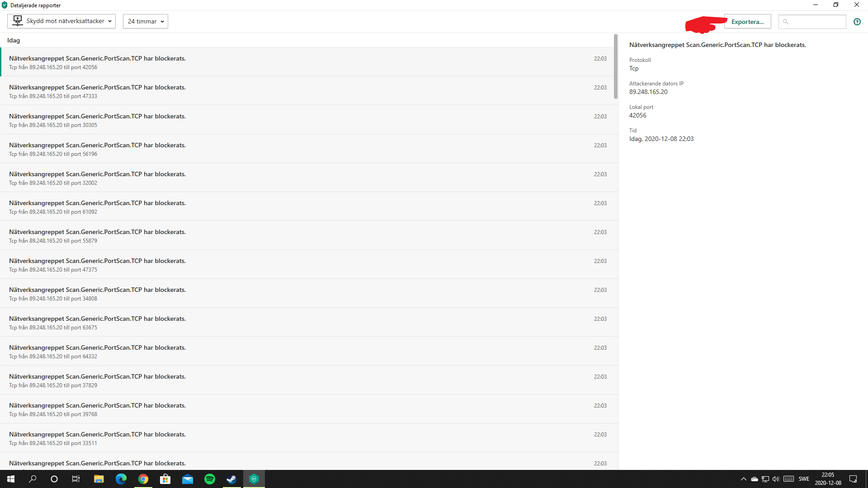The image size is (868, 488).
Task: Click the Exportera button
Action: pyautogui.click(x=747, y=22)
